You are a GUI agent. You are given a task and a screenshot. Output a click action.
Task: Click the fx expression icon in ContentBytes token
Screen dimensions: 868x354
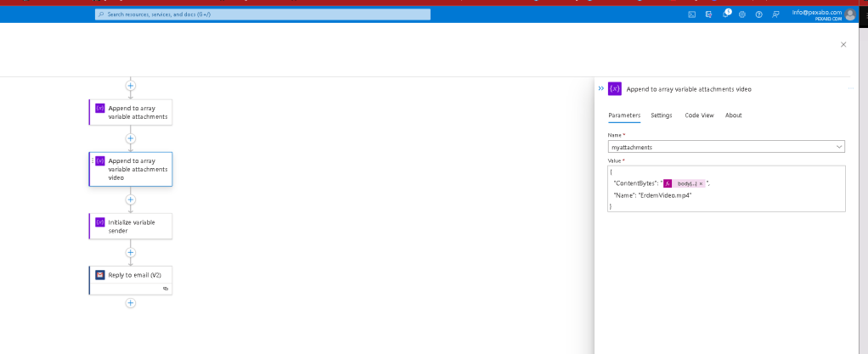point(668,183)
